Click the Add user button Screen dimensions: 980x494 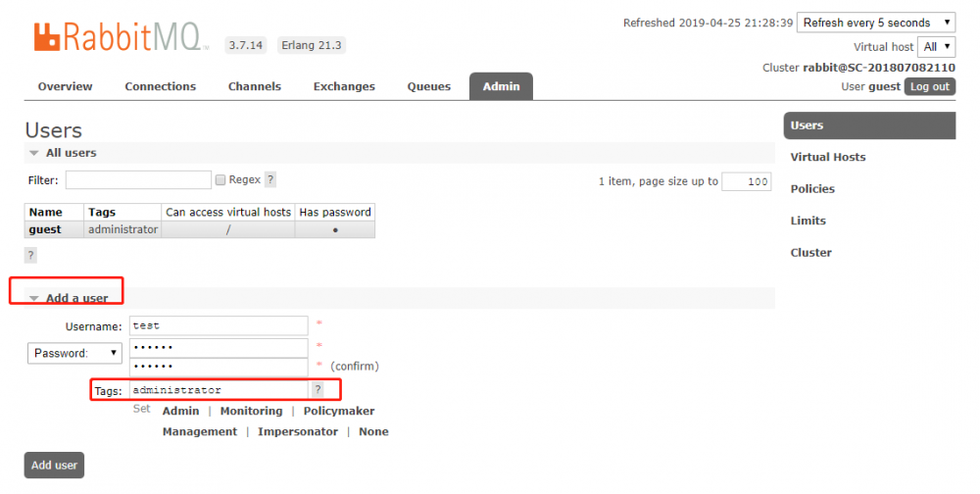[x=54, y=466]
